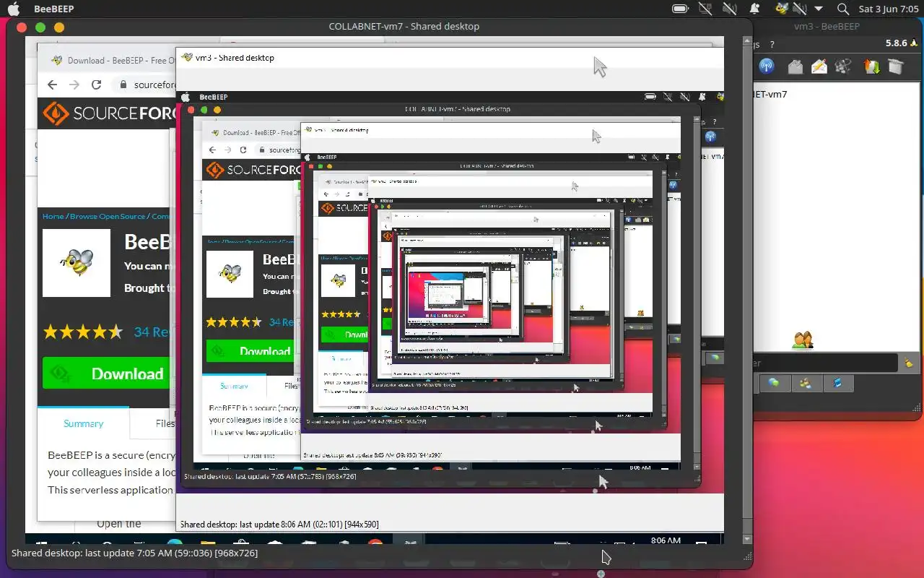Viewport: 924px width, 578px height.
Task: Click the Linux penguin icon beside version 5.8.6
Action: [915, 43]
